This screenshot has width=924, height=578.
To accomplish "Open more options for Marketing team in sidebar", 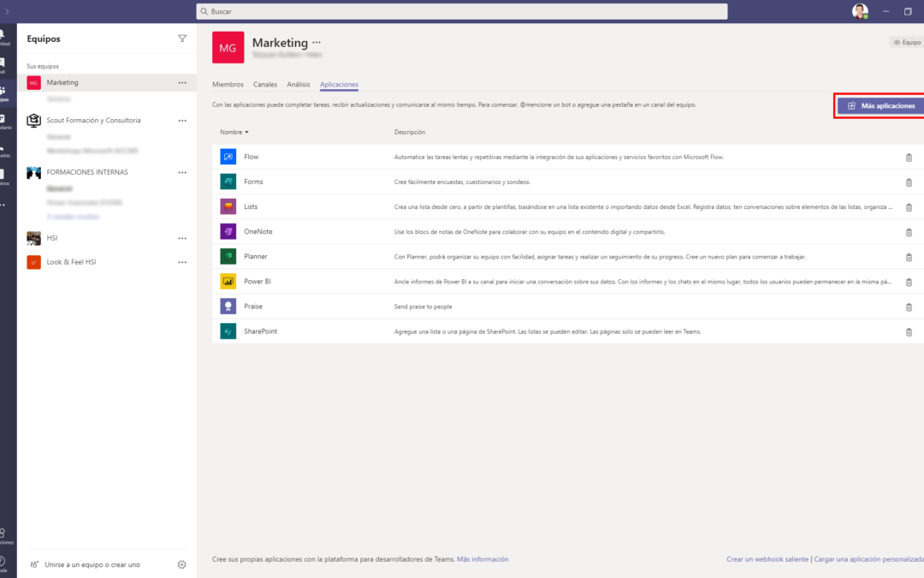I will [x=182, y=82].
